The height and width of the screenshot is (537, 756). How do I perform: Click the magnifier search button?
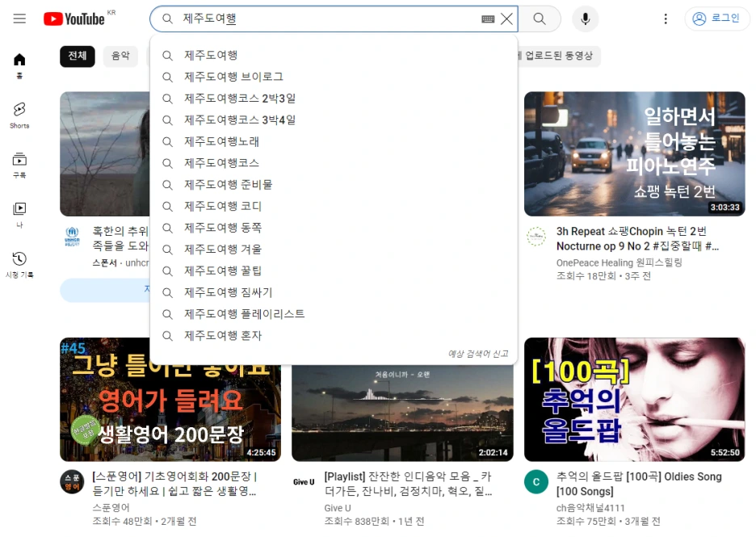540,19
